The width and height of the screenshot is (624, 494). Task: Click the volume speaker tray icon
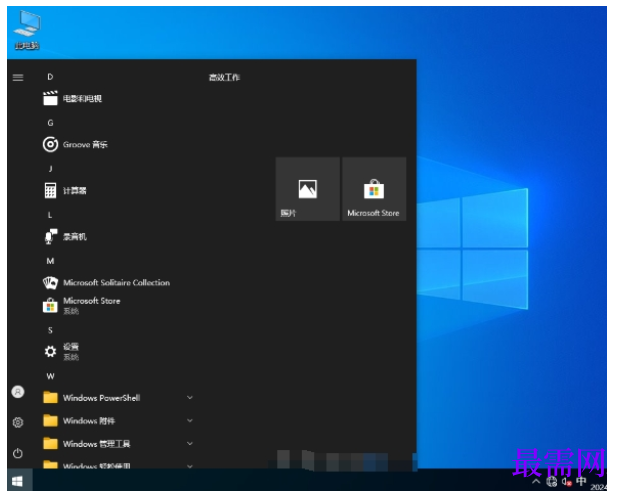click(567, 482)
